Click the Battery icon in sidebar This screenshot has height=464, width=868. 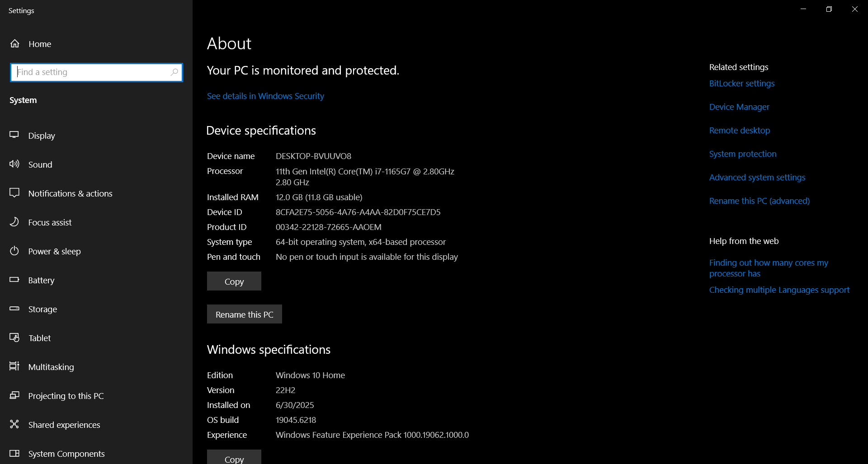[x=14, y=280]
